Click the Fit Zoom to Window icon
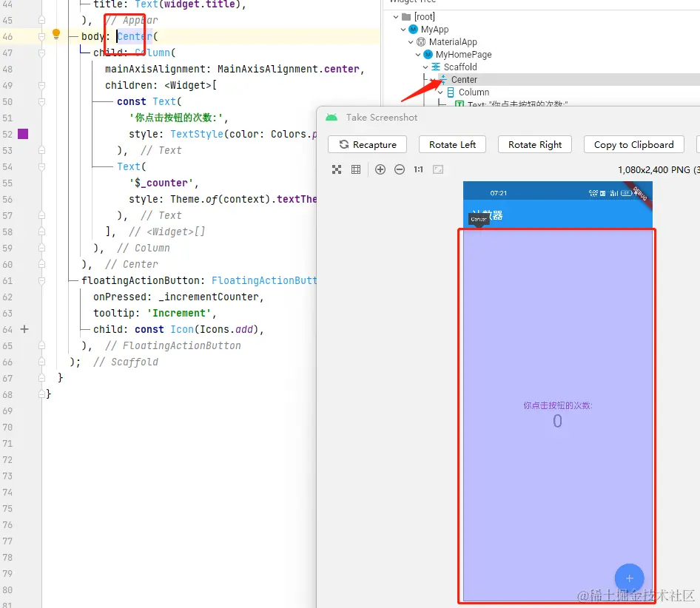Viewport: 700px width, 608px height. tap(337, 169)
